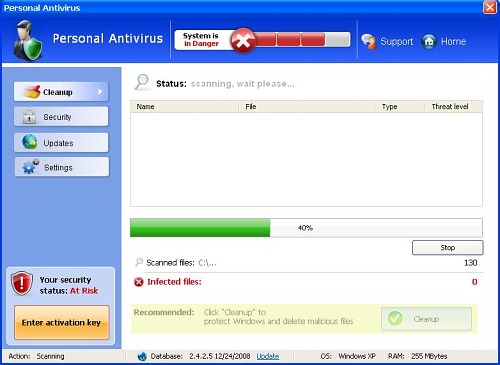Click the Security padlock icon
This screenshot has width=500, height=365.
point(29,117)
